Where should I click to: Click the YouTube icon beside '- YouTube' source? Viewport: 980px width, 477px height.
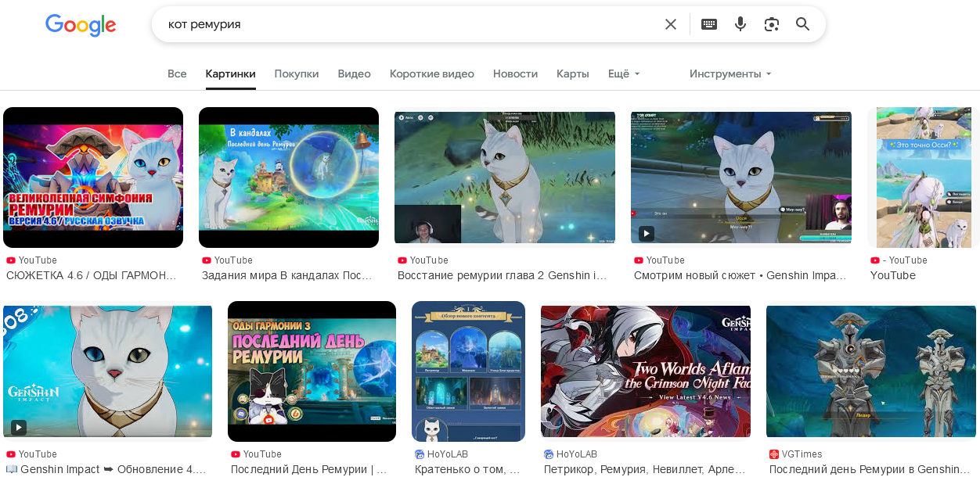(x=875, y=260)
